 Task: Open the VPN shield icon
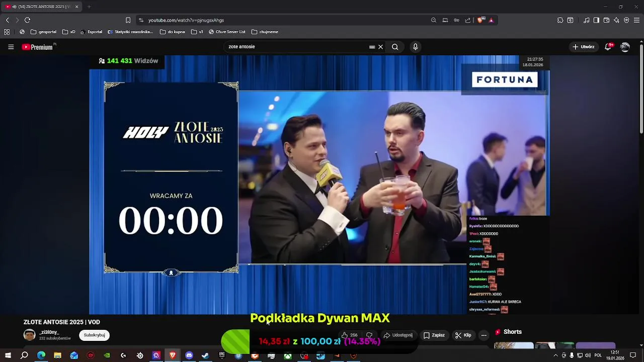626,20
